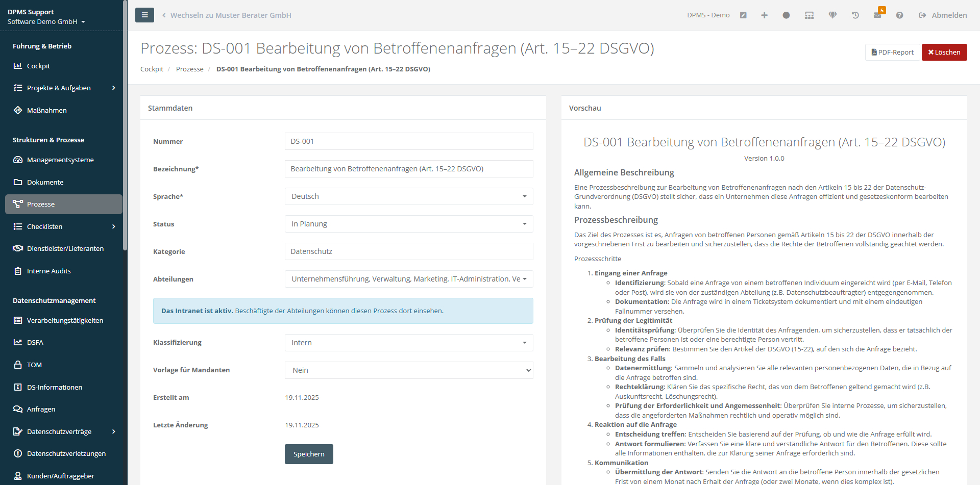The width and height of the screenshot is (980, 485).
Task: Click into the Bezeichnung text field
Action: tap(408, 169)
